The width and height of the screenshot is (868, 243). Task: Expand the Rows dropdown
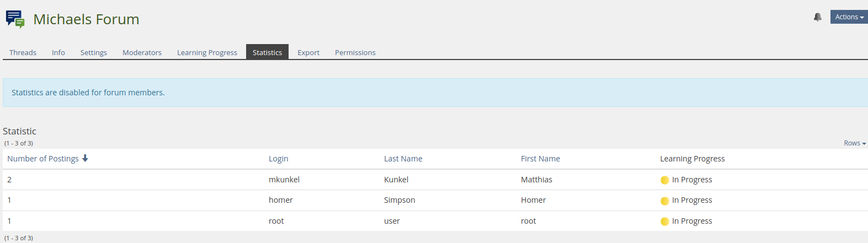(854, 143)
